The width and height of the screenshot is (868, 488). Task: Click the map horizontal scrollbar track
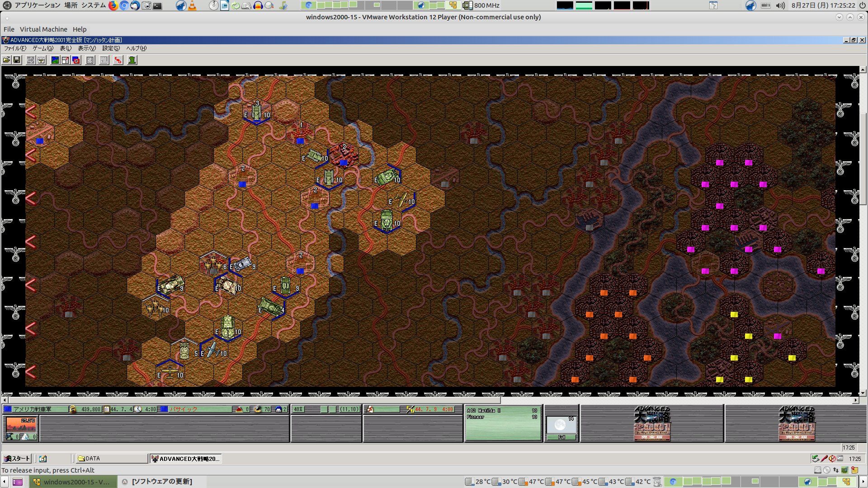(x=678, y=400)
